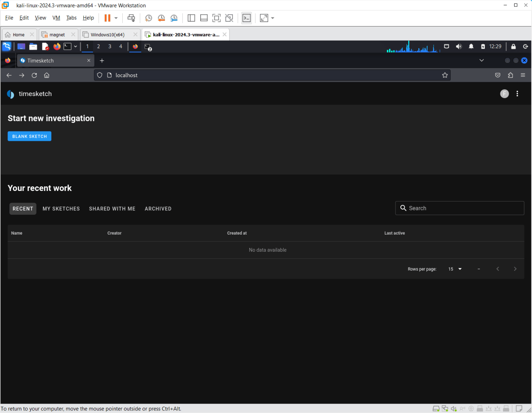532x413 pixels.
Task: Focus the sketch Search field
Action: click(x=460, y=208)
